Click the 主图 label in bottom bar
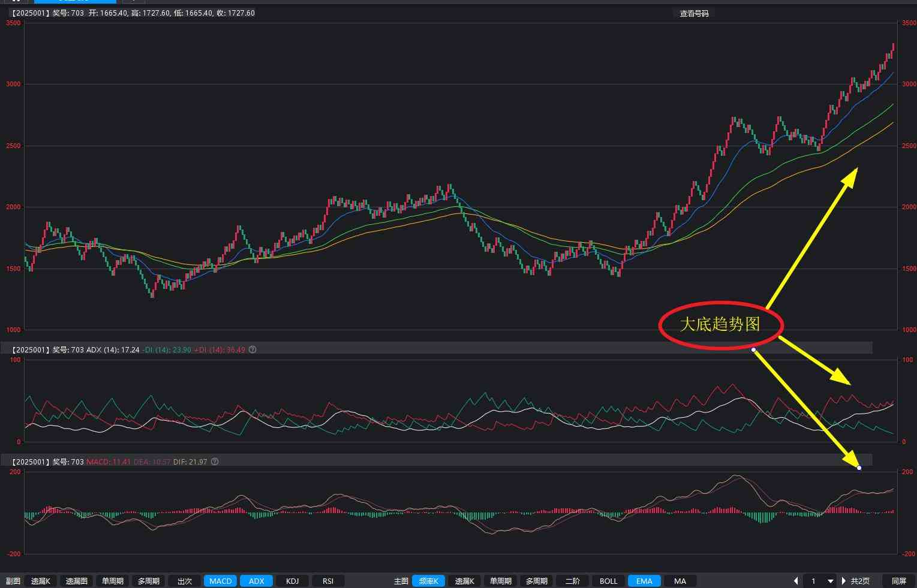Image resolution: width=917 pixels, height=588 pixels. click(401, 581)
